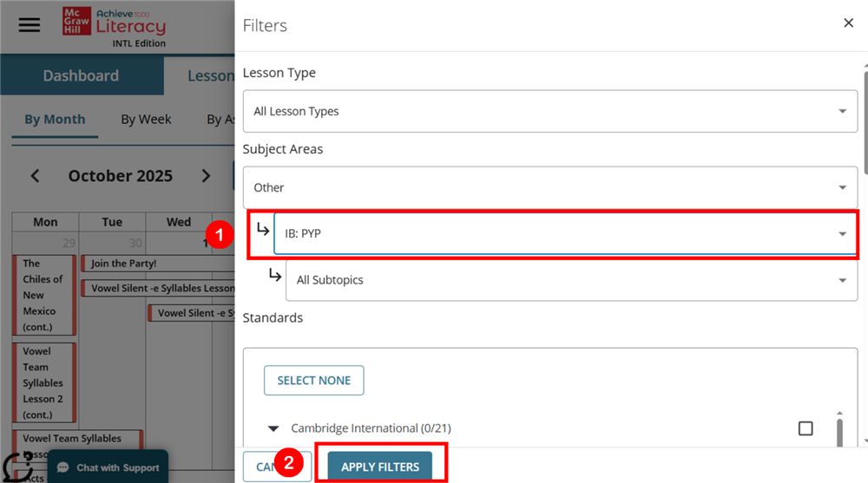Close the Filters panel
The image size is (868, 483).
coord(848,23)
